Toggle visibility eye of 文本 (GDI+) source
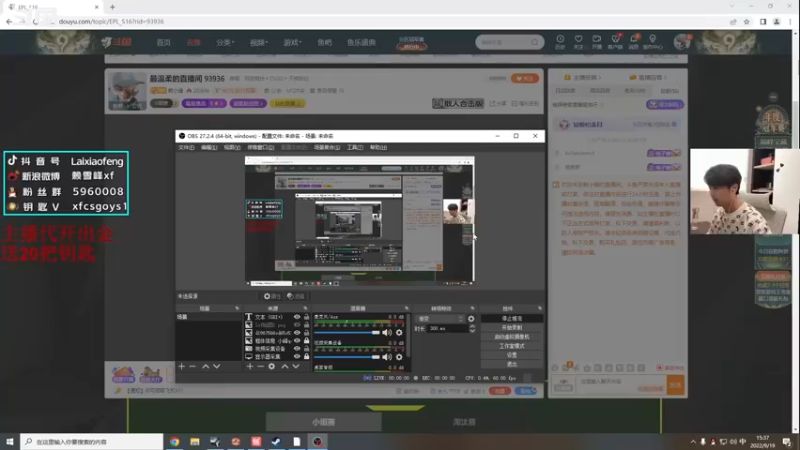Viewport: 800px width, 450px height. tap(297, 317)
